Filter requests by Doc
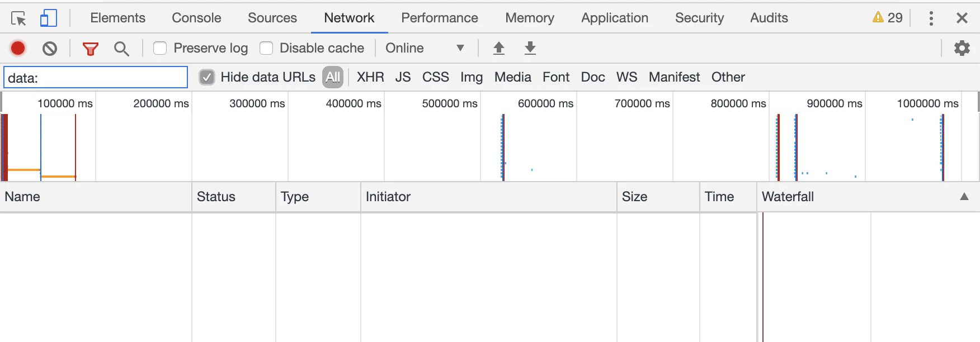Screen dimensions: 980x342 click(593, 77)
